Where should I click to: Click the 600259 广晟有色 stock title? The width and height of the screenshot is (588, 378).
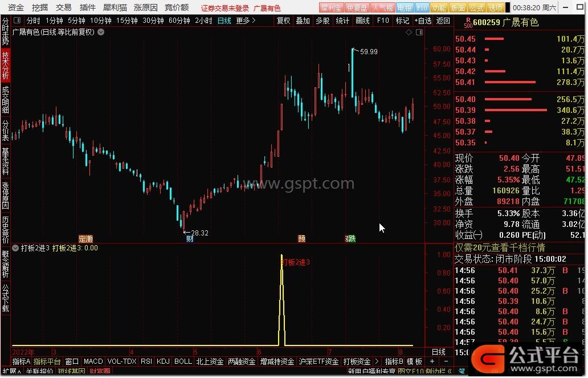pyautogui.click(x=505, y=23)
